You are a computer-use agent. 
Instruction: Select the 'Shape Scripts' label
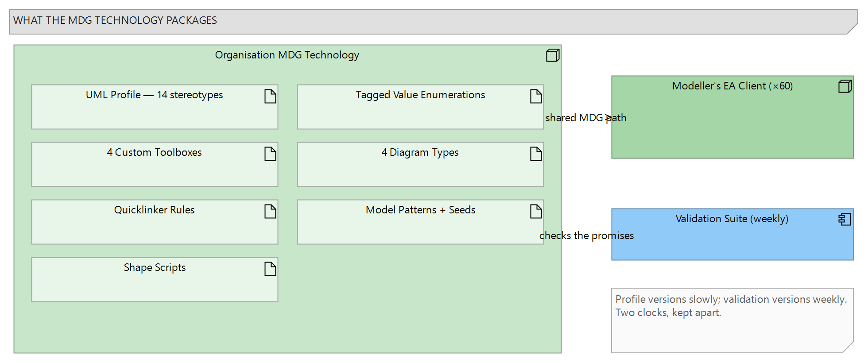(x=155, y=267)
